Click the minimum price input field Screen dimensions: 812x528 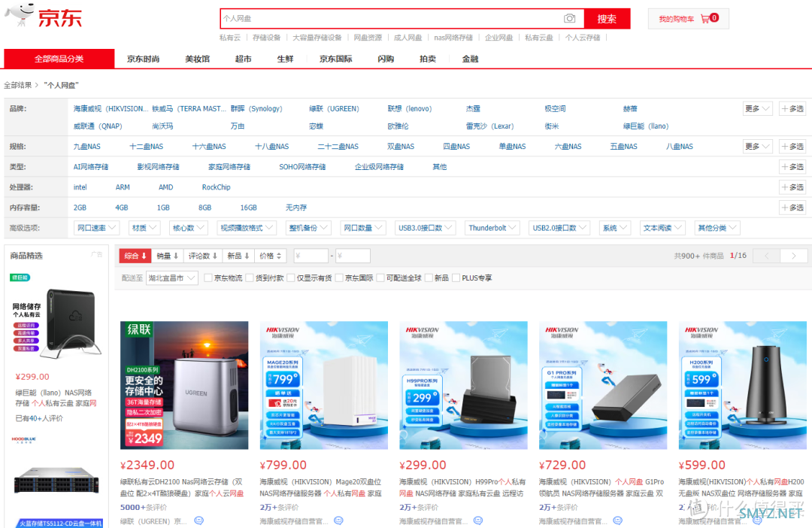(311, 256)
